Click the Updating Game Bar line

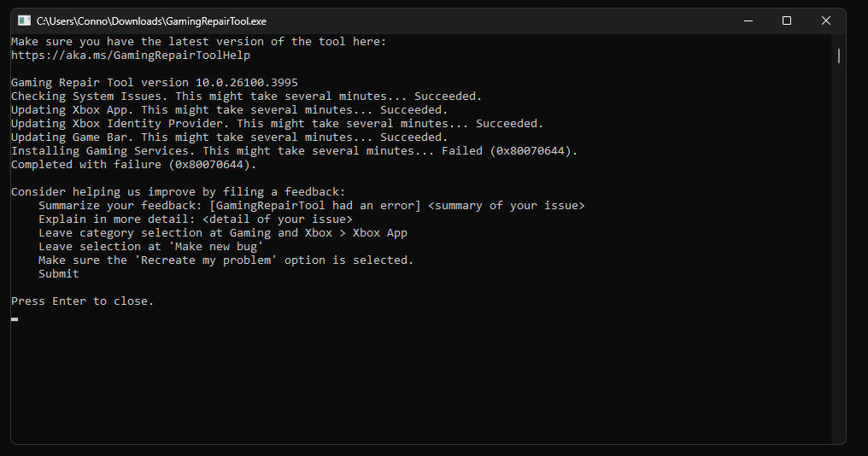pyautogui.click(x=229, y=137)
